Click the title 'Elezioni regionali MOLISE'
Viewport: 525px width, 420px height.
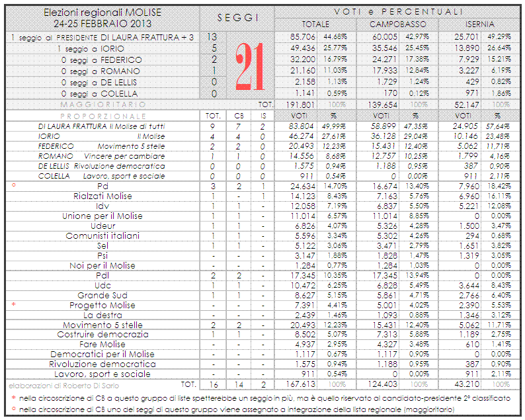tap(102, 13)
